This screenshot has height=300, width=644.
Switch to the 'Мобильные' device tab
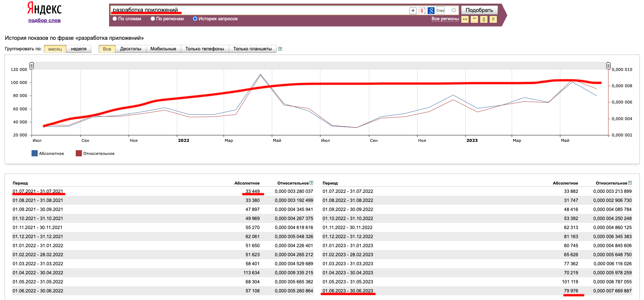pos(163,49)
